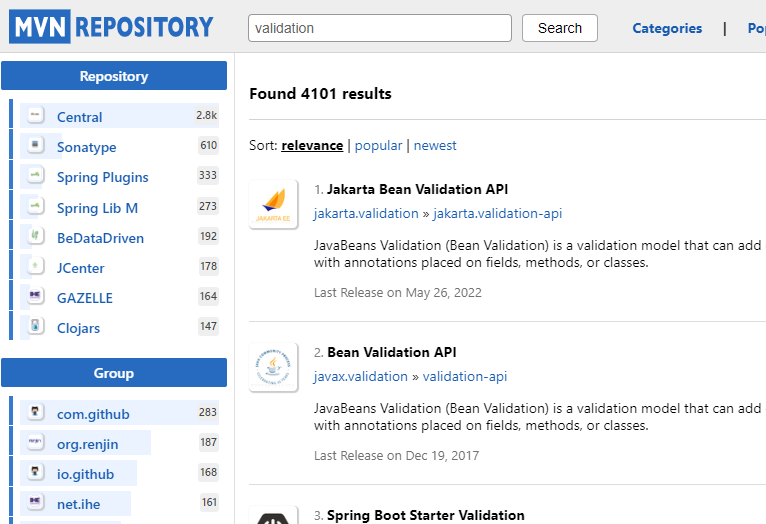Sort results by relevance
The width and height of the screenshot is (766, 524).
(x=312, y=146)
